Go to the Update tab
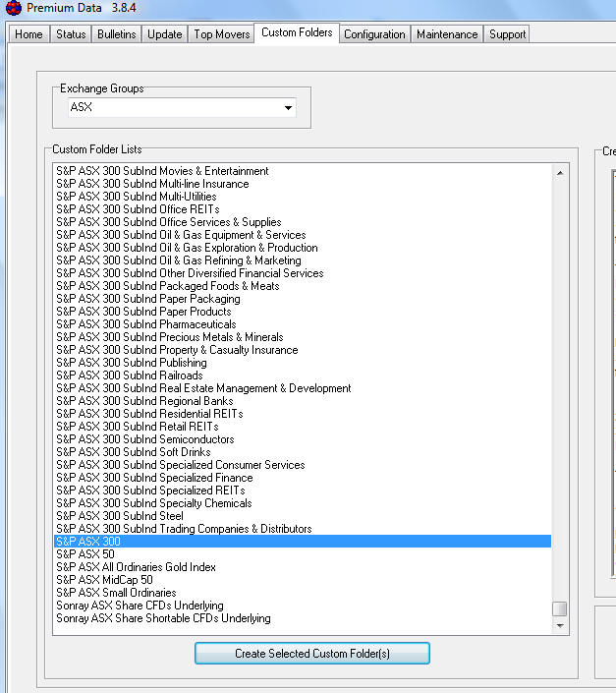Image resolution: width=616 pixels, height=693 pixels. (x=165, y=34)
